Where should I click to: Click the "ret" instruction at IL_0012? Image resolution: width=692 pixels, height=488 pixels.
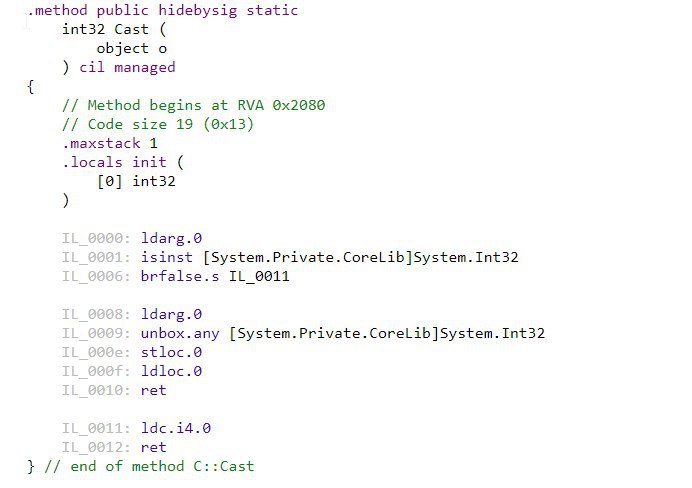coord(154,447)
